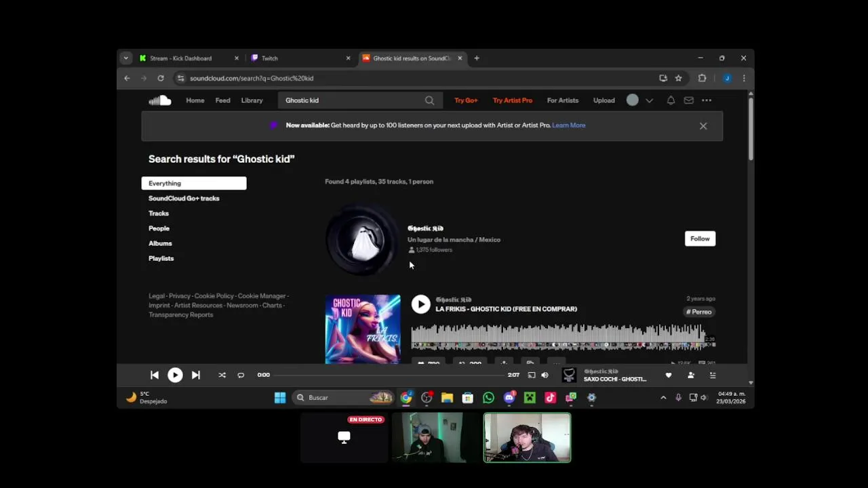868x488 pixels.
Task: Follow the Ghostic Kid profile
Action: point(700,239)
